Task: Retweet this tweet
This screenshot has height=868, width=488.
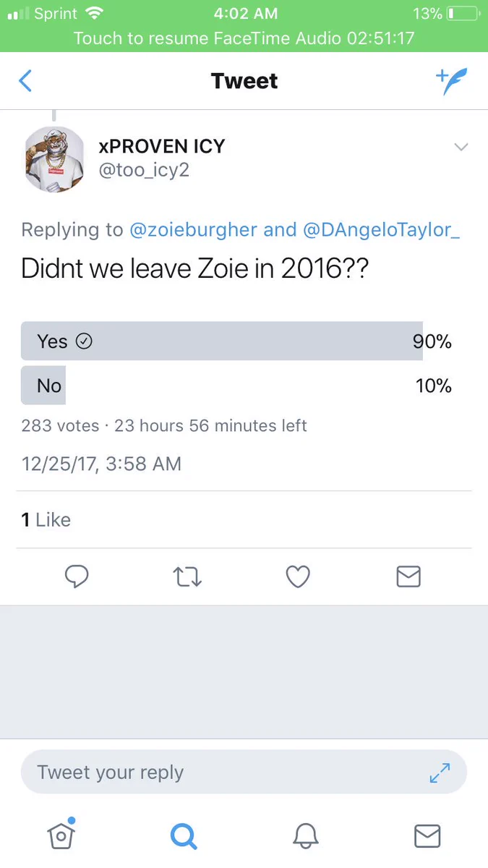Action: click(188, 576)
